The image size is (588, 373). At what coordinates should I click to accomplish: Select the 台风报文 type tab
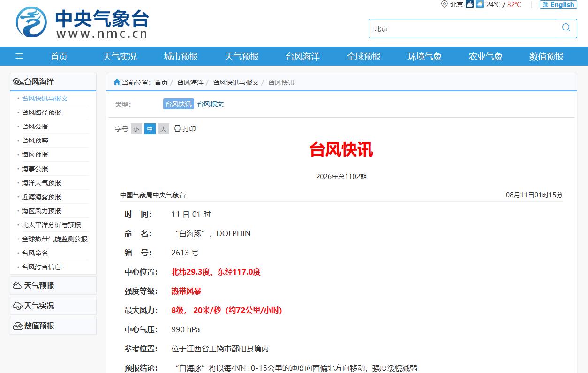click(x=211, y=104)
